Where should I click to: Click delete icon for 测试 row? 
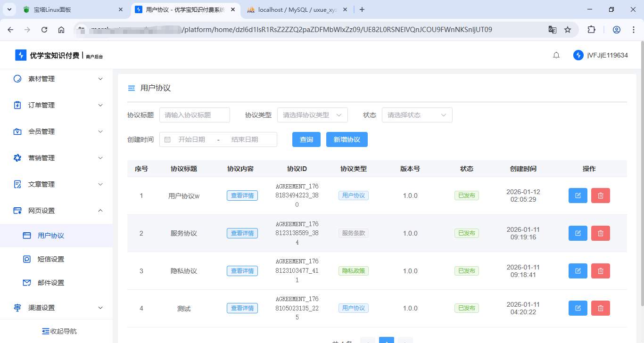click(600, 308)
